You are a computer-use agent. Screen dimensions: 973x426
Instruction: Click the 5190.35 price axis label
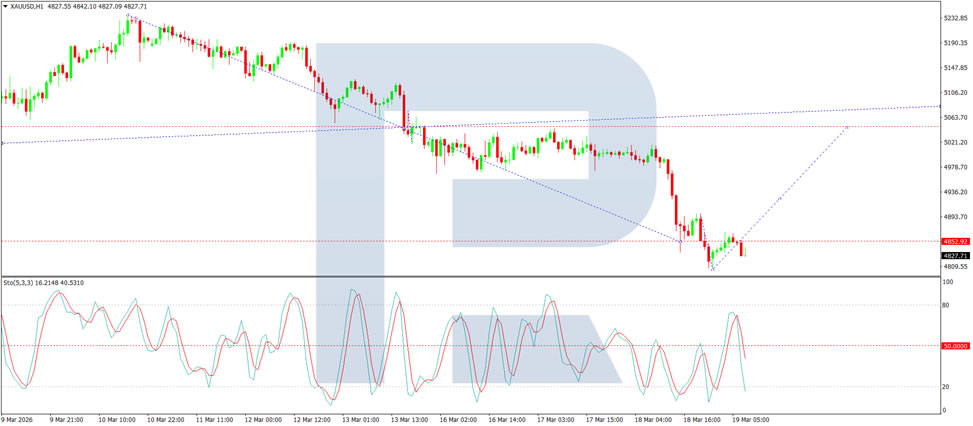pyautogui.click(x=955, y=43)
